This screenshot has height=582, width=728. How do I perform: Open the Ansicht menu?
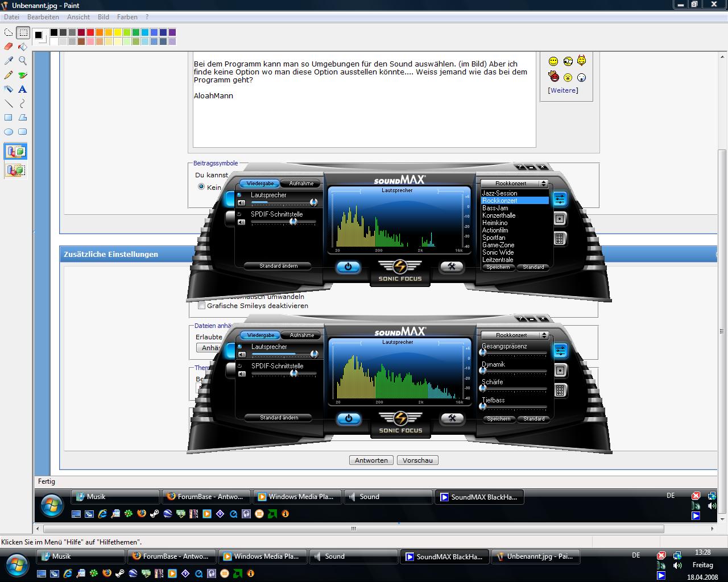(x=78, y=17)
